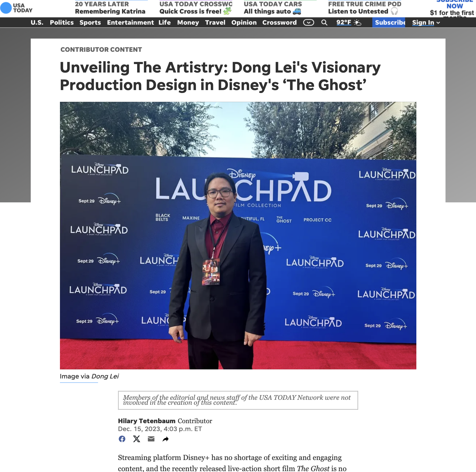Screen dimensions: 476x472
Task: Go to the Politics section
Action: (x=62, y=23)
